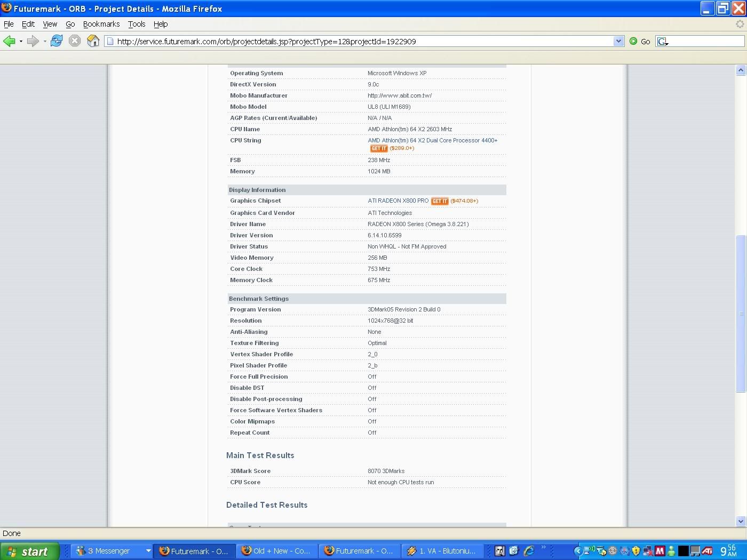Click GET IT button beside RADEON X800 PRO
This screenshot has height=560, width=747.
click(x=440, y=201)
